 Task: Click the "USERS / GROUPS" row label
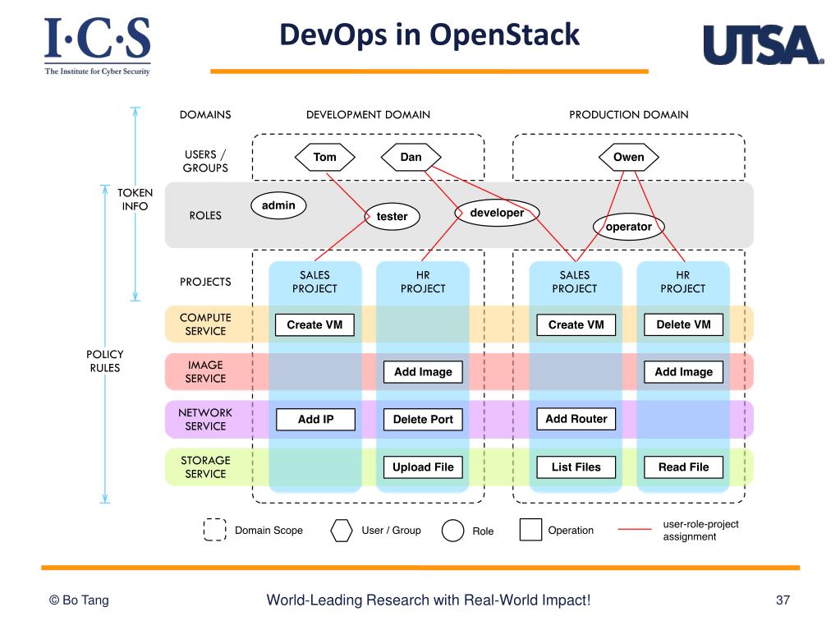pos(205,161)
